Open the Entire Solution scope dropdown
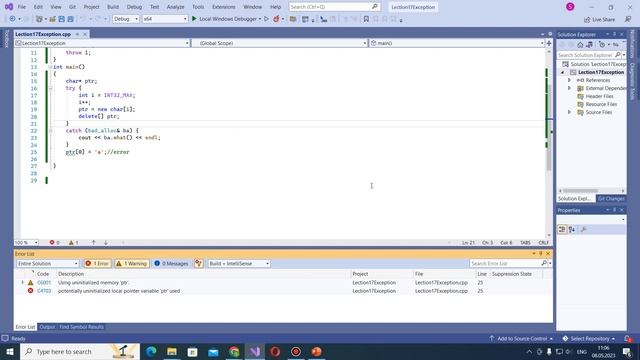Screen dimensions: 640x360 point(47,263)
